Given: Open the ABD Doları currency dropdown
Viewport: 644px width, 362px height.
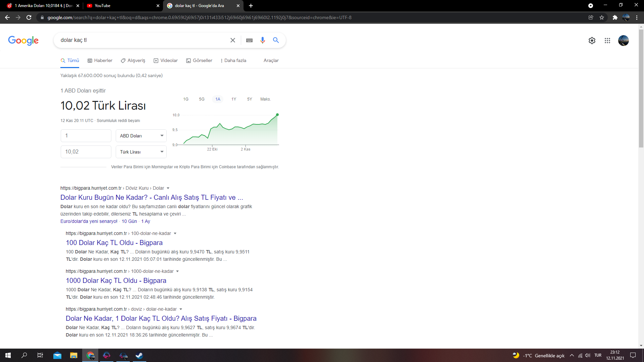Looking at the screenshot, I should 141,136.
